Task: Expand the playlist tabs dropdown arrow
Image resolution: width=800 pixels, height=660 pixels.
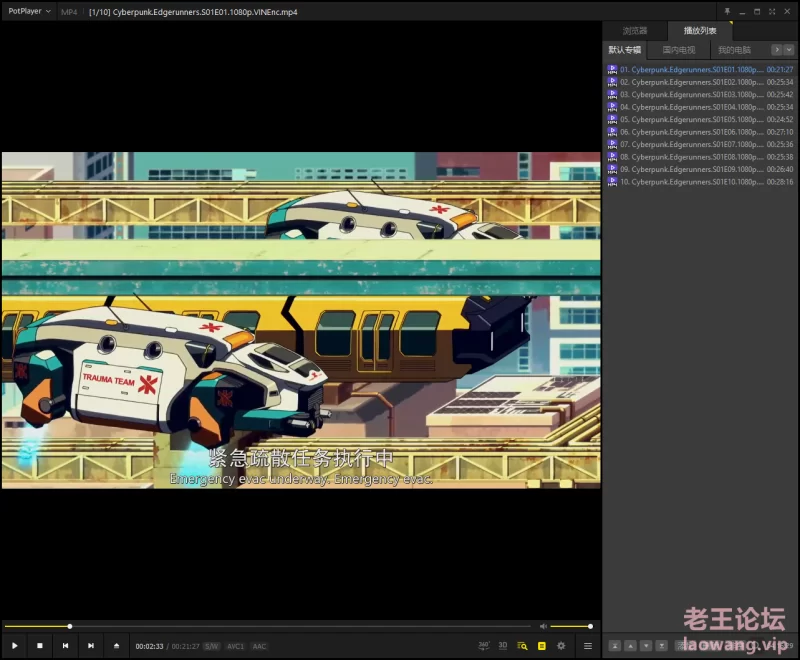Action: pos(789,49)
